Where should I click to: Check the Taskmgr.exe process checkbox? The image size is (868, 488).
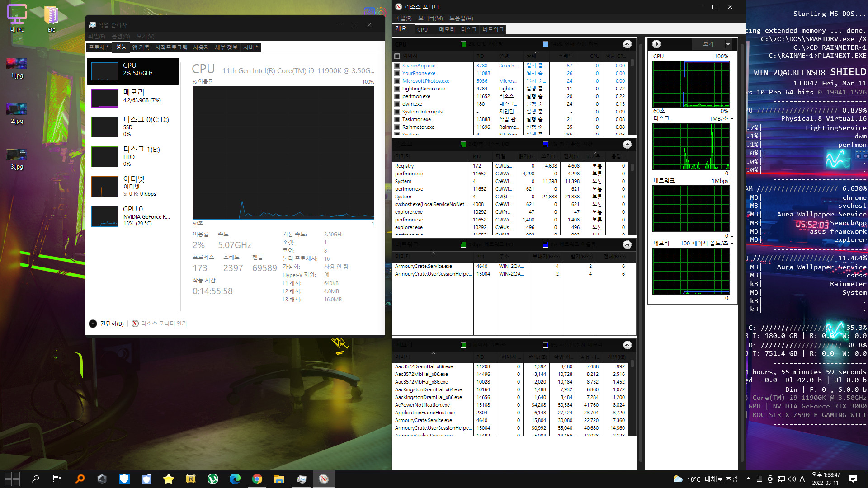coord(397,120)
